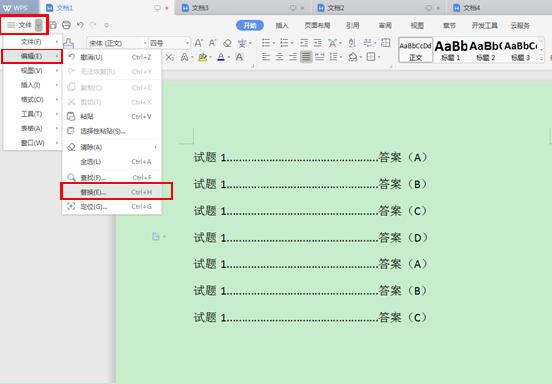
Task: Click the paragraph shading bucket icon
Action: (x=353, y=57)
